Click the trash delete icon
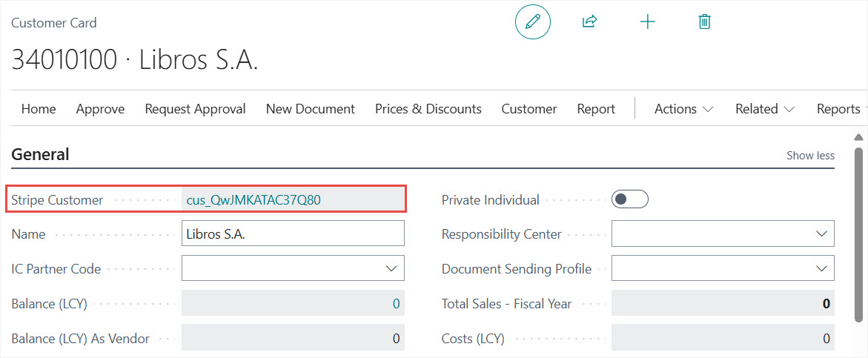 704,22
